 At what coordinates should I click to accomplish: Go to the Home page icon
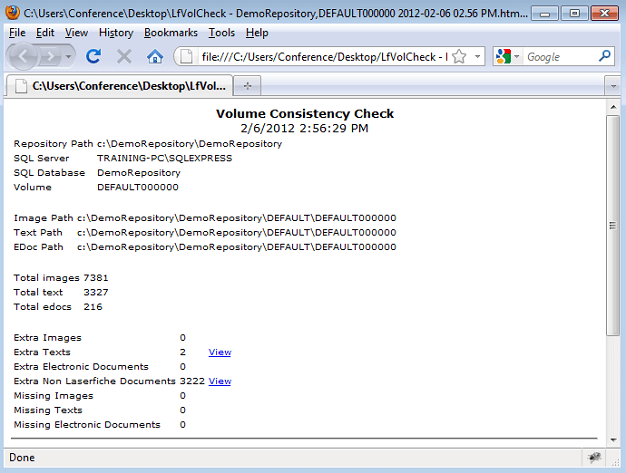[155, 57]
